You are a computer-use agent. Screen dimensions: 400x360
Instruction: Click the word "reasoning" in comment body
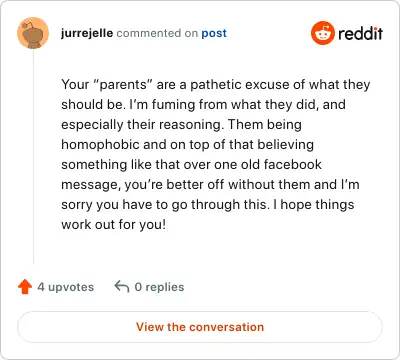[190, 125]
